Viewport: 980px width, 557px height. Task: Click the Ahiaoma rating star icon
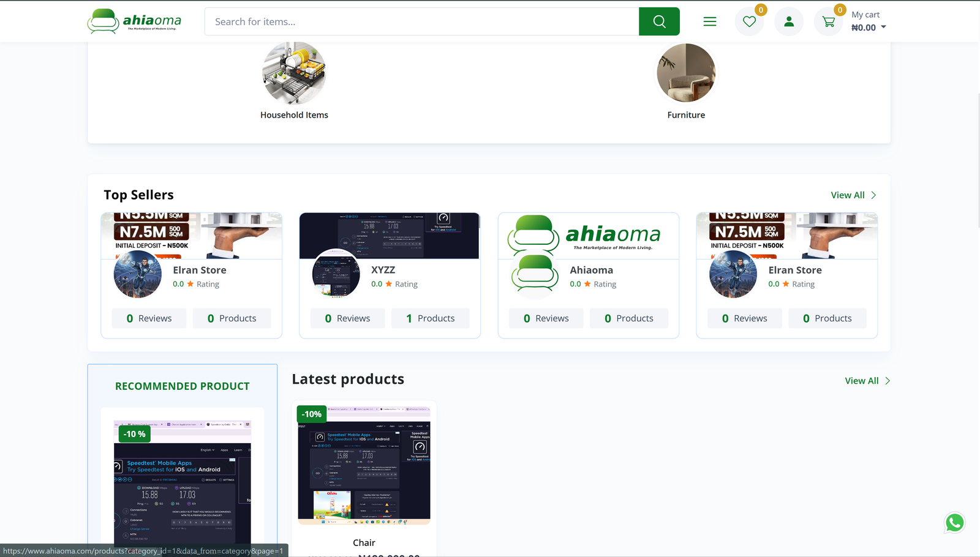[x=587, y=284]
